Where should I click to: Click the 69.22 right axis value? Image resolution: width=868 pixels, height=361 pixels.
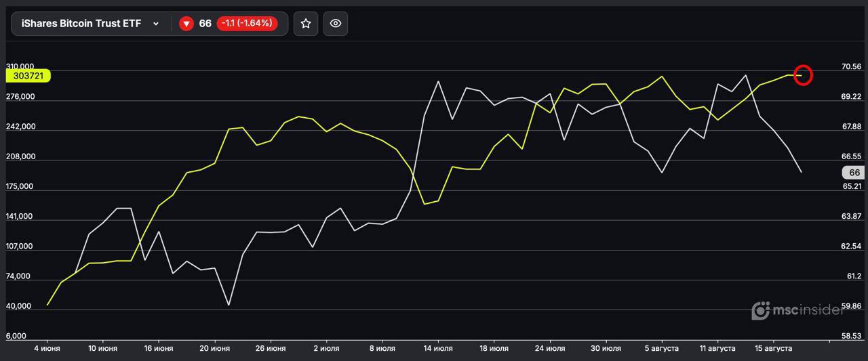point(851,97)
